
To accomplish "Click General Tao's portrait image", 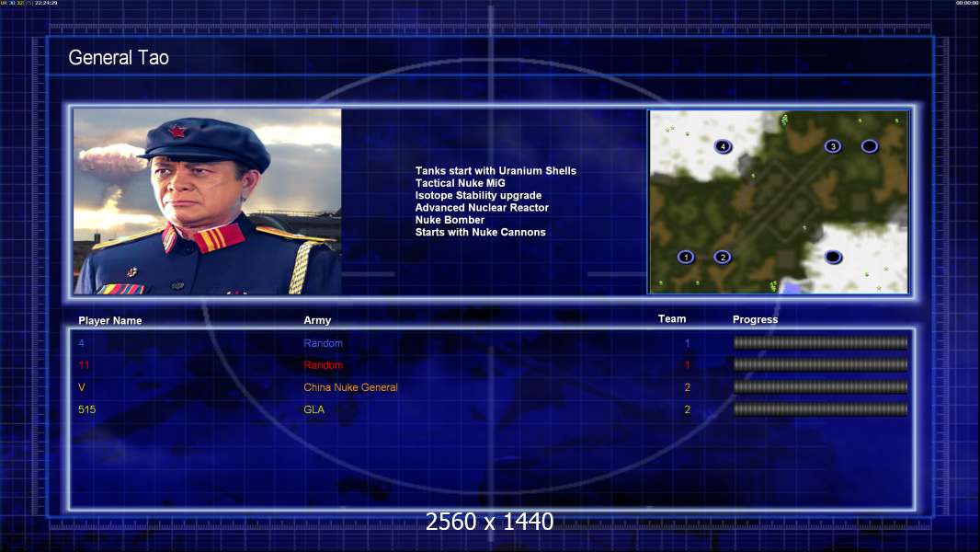I will tap(208, 201).
